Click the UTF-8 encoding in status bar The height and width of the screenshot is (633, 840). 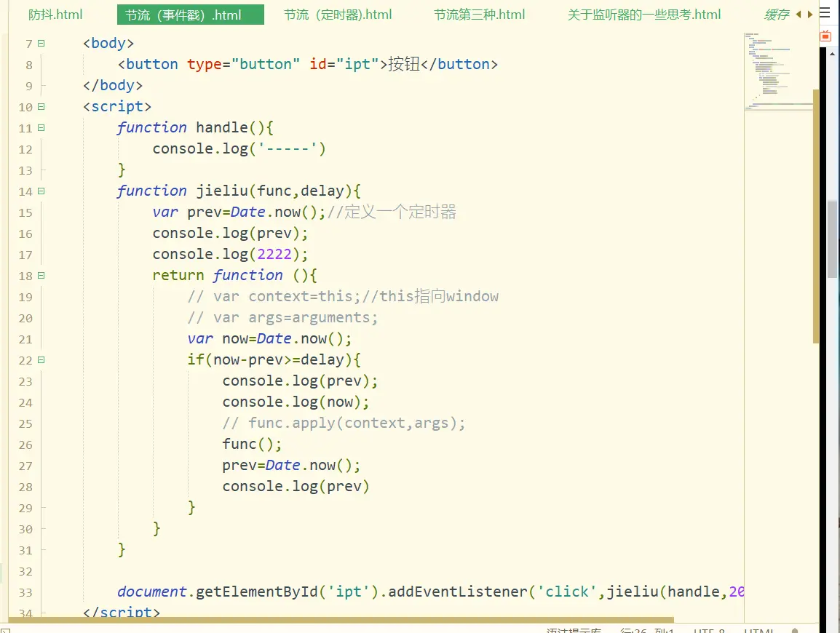pyautogui.click(x=709, y=630)
